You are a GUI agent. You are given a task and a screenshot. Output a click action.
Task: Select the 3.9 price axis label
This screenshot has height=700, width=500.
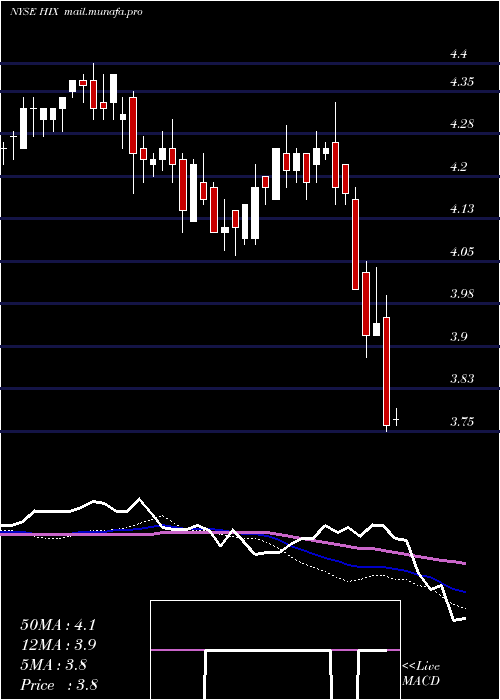pyautogui.click(x=458, y=337)
